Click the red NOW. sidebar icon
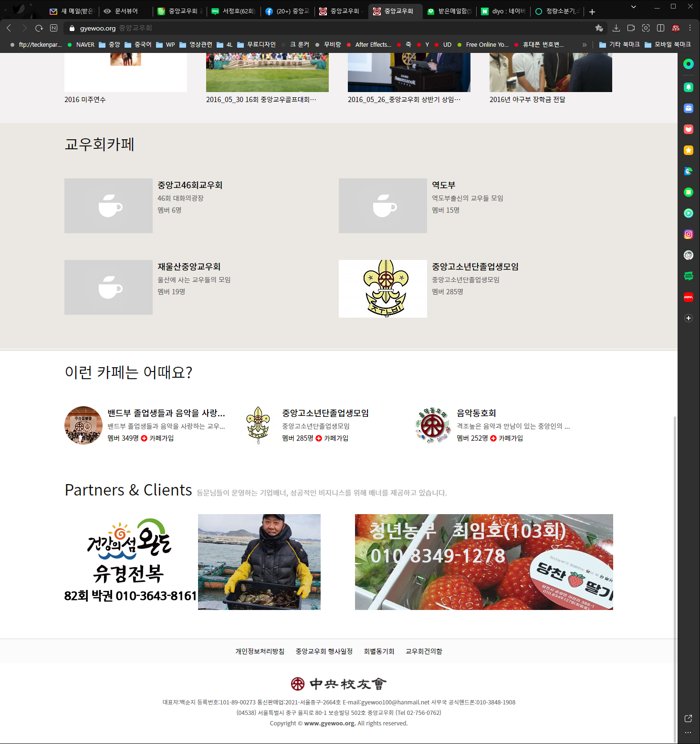Image resolution: width=700 pixels, height=744 pixels. (688, 297)
